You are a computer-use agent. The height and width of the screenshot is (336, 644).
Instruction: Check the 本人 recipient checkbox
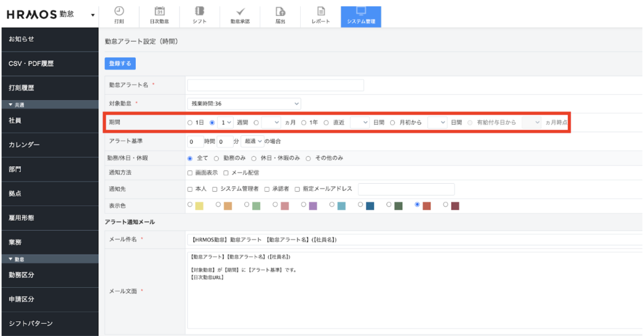tap(190, 190)
